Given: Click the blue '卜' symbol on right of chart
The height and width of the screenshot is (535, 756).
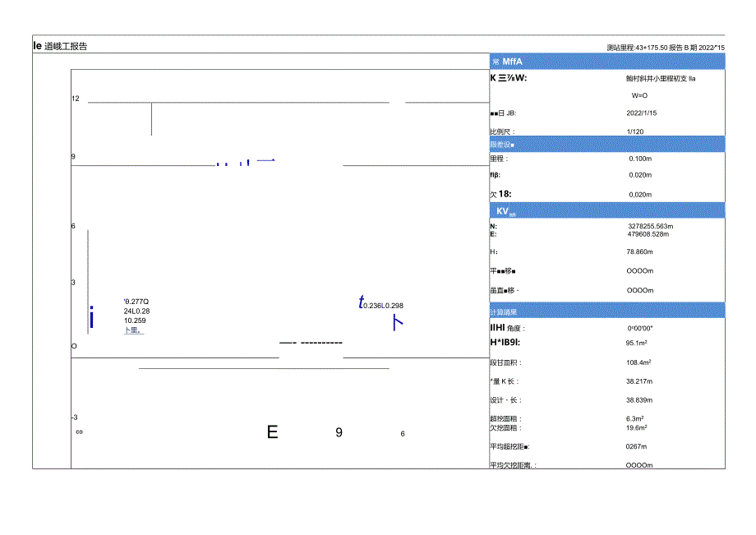Looking at the screenshot, I should coord(397,323).
